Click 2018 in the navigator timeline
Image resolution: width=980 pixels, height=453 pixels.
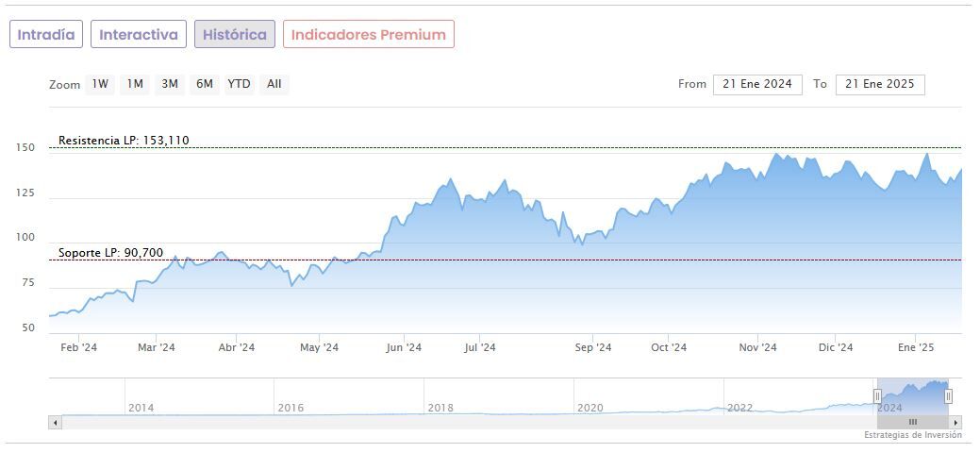[x=440, y=408]
